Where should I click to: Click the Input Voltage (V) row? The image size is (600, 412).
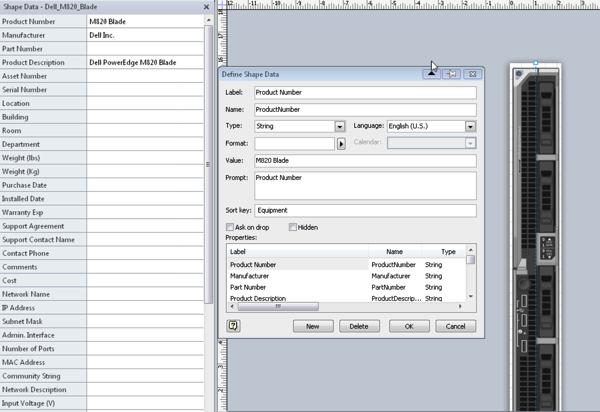(x=102, y=403)
